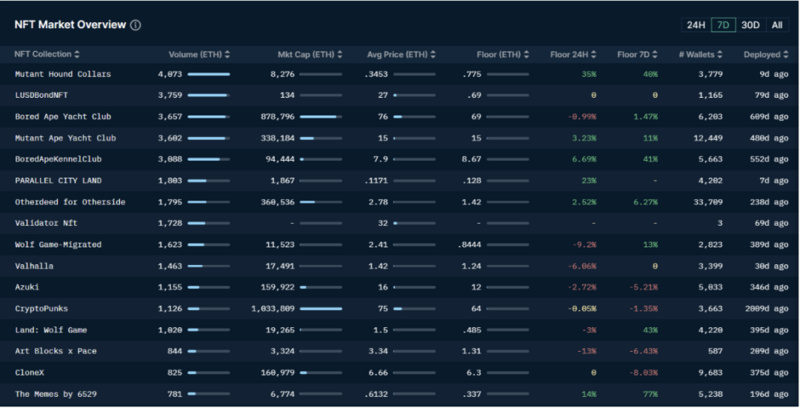Image resolution: width=800 pixels, height=408 pixels.
Task: Click the .3453 average price value
Action: point(376,74)
